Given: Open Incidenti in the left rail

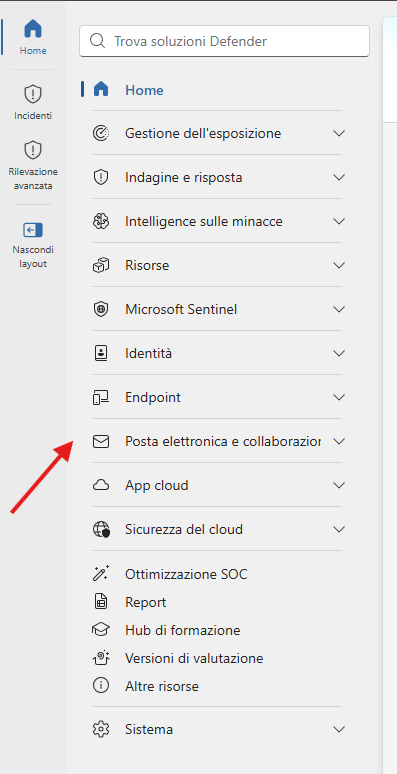Looking at the screenshot, I should click(x=33, y=102).
